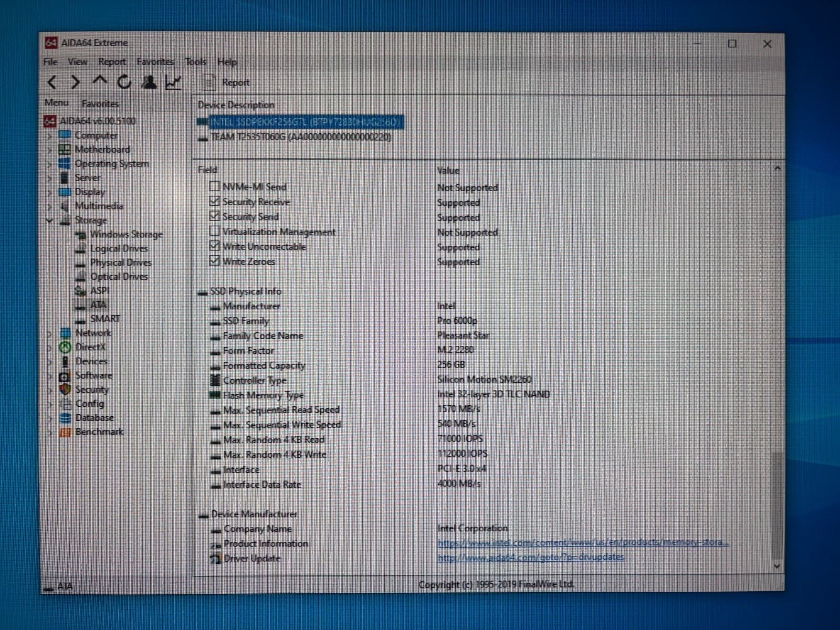The width and height of the screenshot is (840, 630).
Task: Go forward with the right arrow toolbar icon
Action: [x=76, y=82]
